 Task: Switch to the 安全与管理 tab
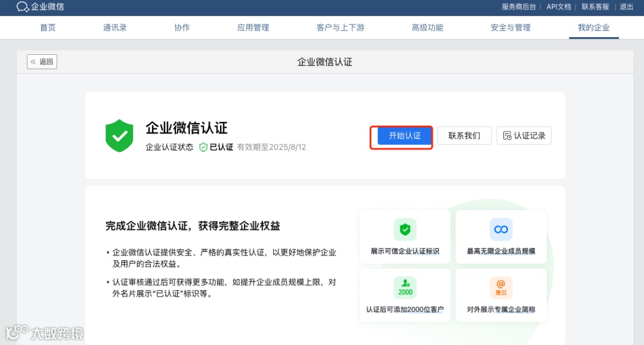pyautogui.click(x=510, y=27)
